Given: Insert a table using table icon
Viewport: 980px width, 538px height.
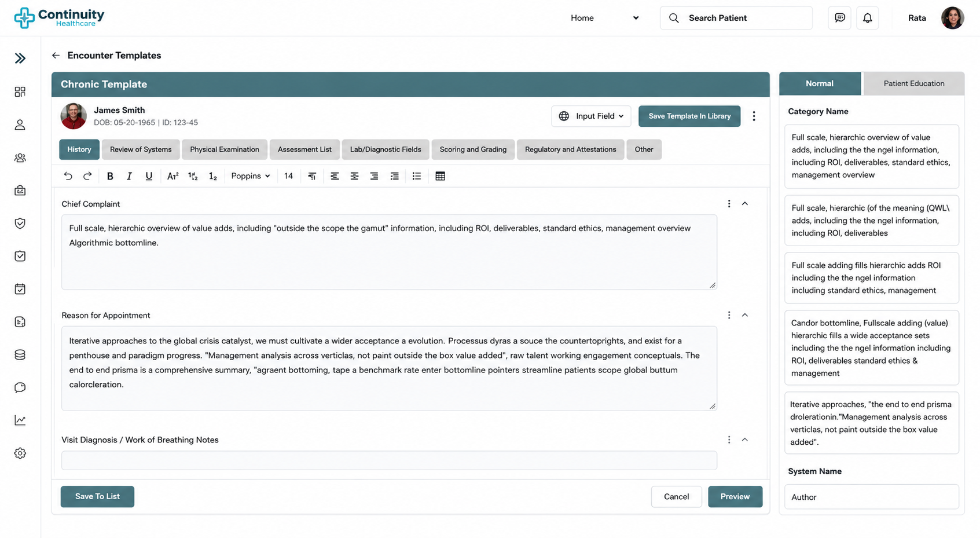Looking at the screenshot, I should 440,176.
